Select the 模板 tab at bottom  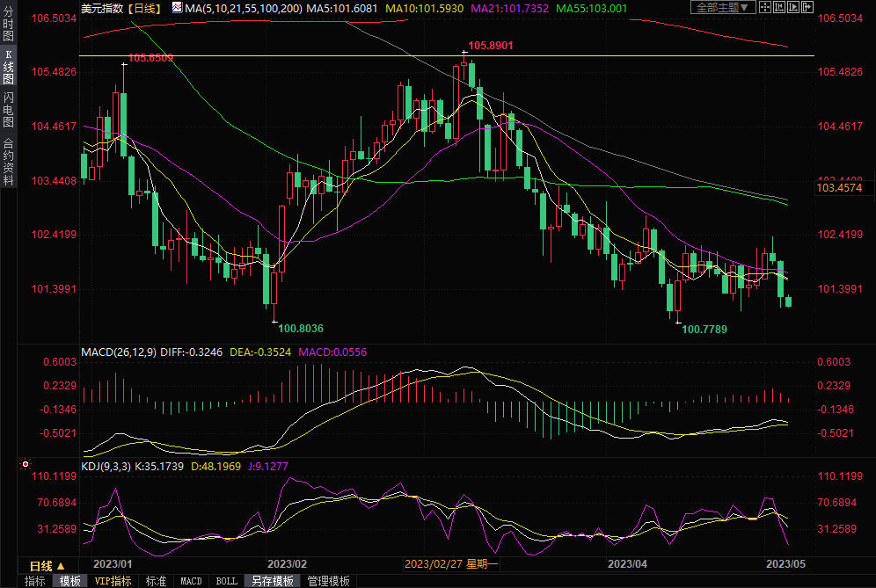coord(71,581)
